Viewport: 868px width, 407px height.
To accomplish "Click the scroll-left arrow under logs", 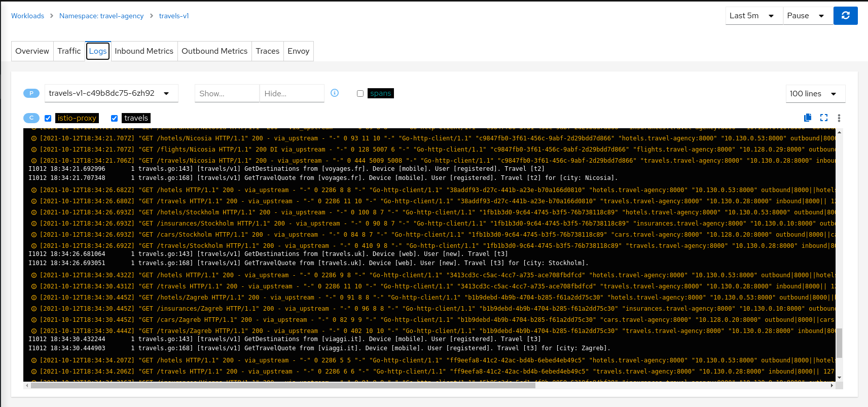I will tap(27, 385).
